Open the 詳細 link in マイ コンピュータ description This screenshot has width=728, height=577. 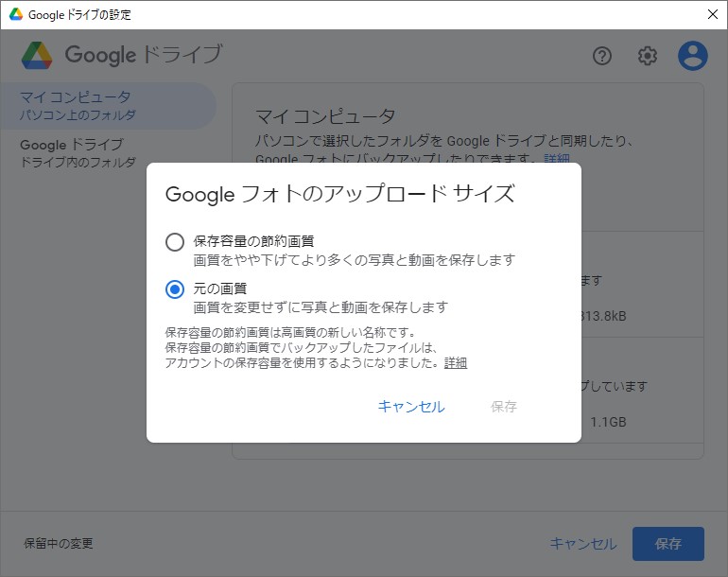[x=557, y=158]
